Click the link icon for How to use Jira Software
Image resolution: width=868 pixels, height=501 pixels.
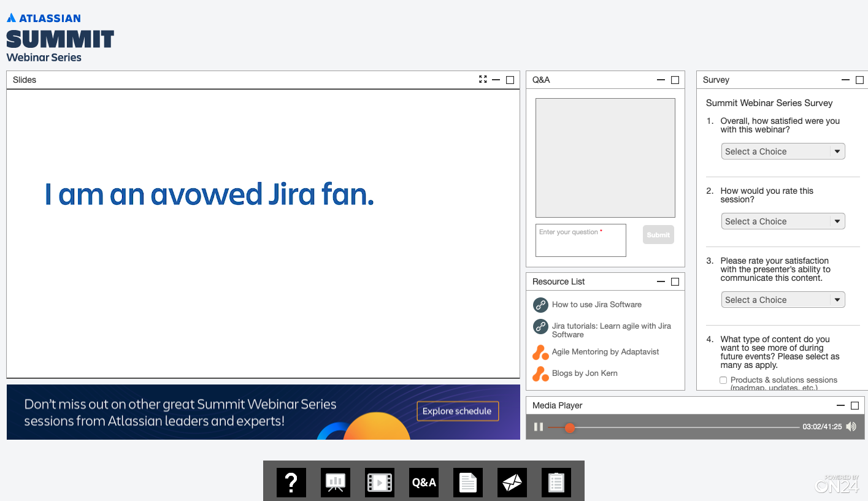click(x=540, y=305)
